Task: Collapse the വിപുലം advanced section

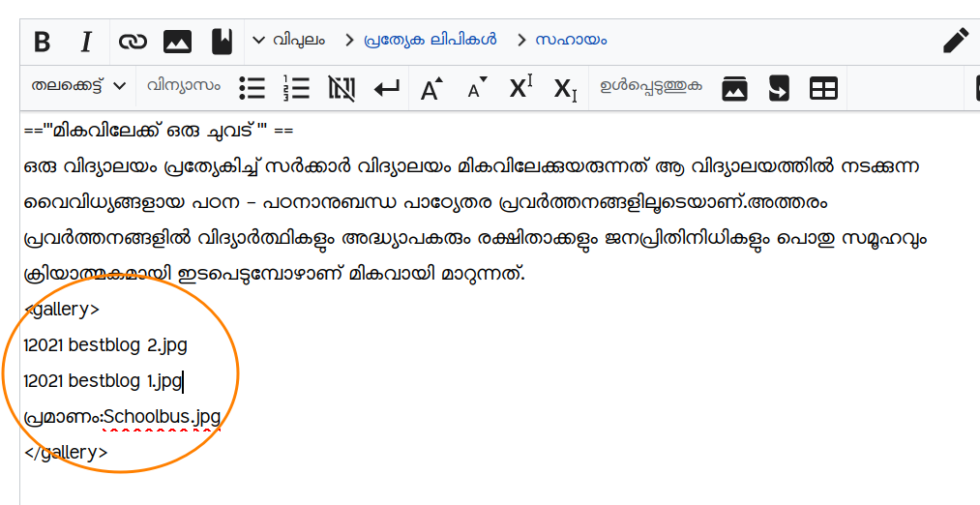Action: point(288,40)
